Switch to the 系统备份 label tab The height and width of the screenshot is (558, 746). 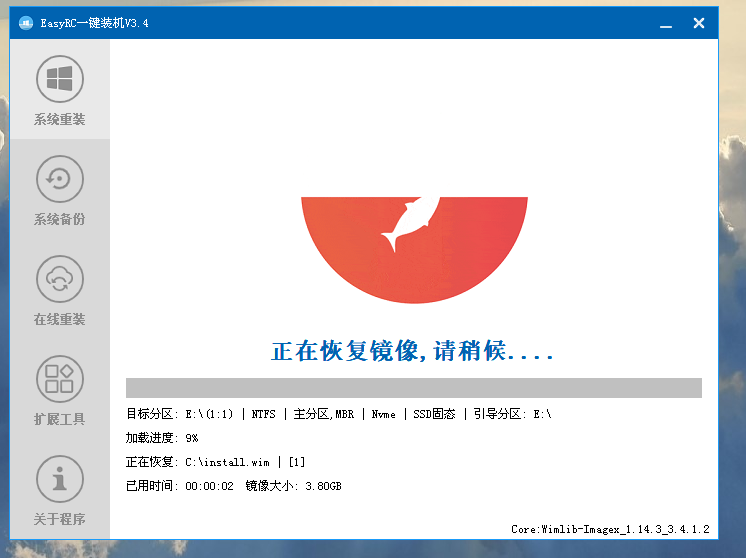point(59,219)
